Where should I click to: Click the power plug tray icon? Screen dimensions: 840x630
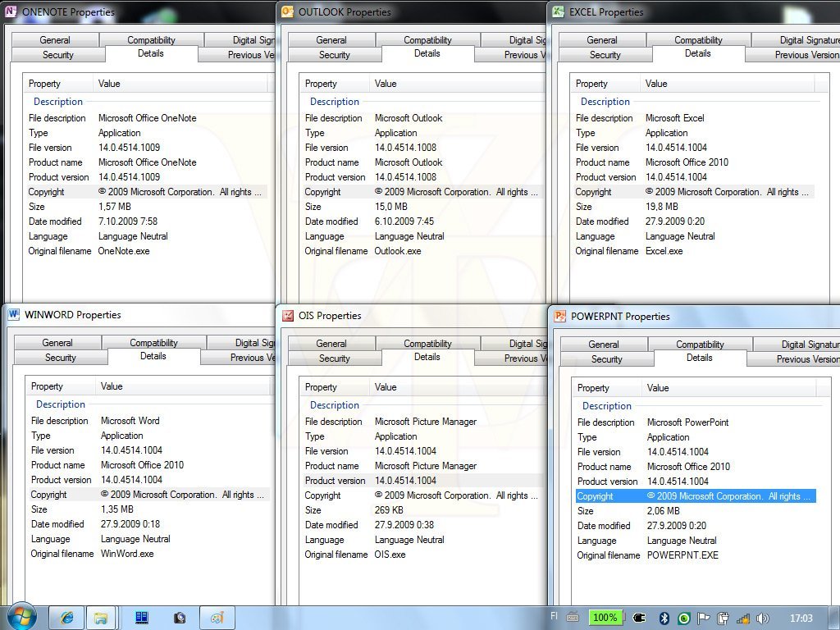point(639,618)
